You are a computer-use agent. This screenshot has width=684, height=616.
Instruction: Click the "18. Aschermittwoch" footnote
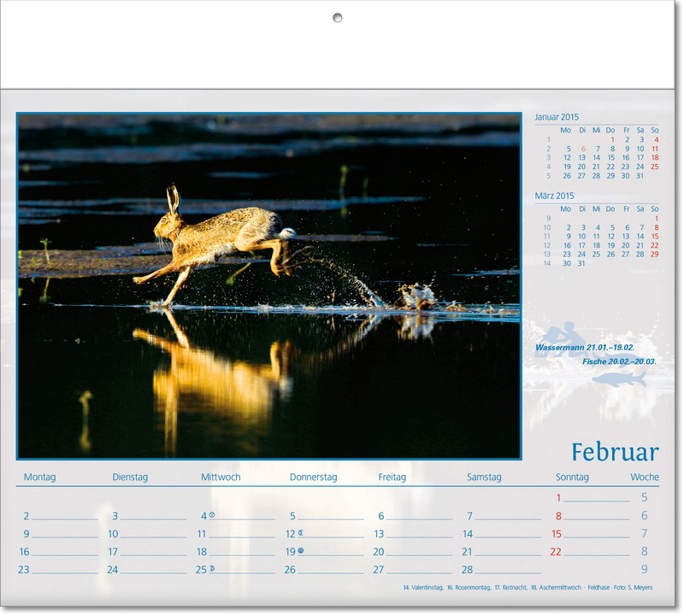pos(557,588)
